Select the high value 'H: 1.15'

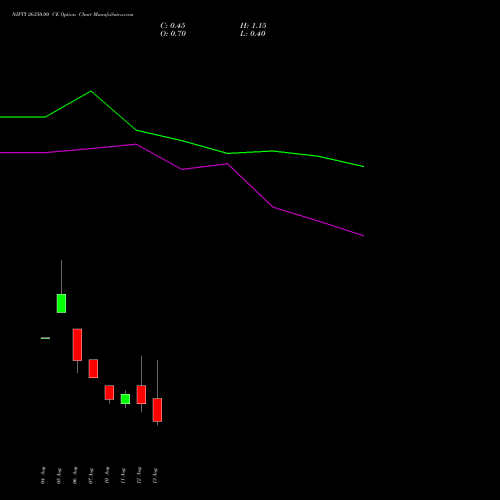click(x=253, y=26)
